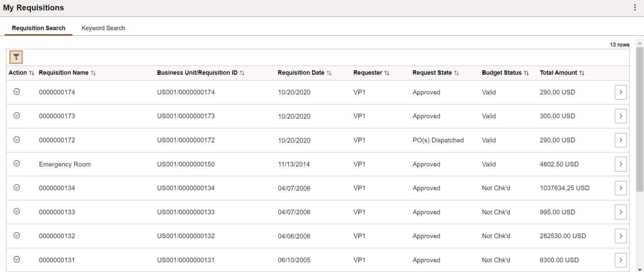Click the 11/13/2014 date cell
Screen dimensions: 644x272
pos(294,164)
